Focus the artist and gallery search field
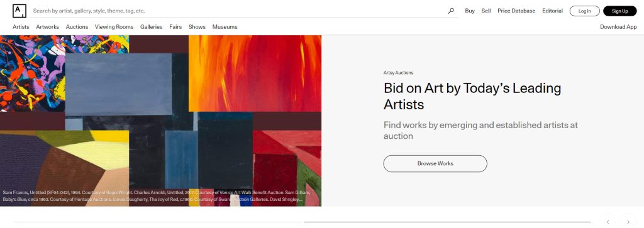Image resolution: width=644 pixels, height=228 pixels. [238, 11]
